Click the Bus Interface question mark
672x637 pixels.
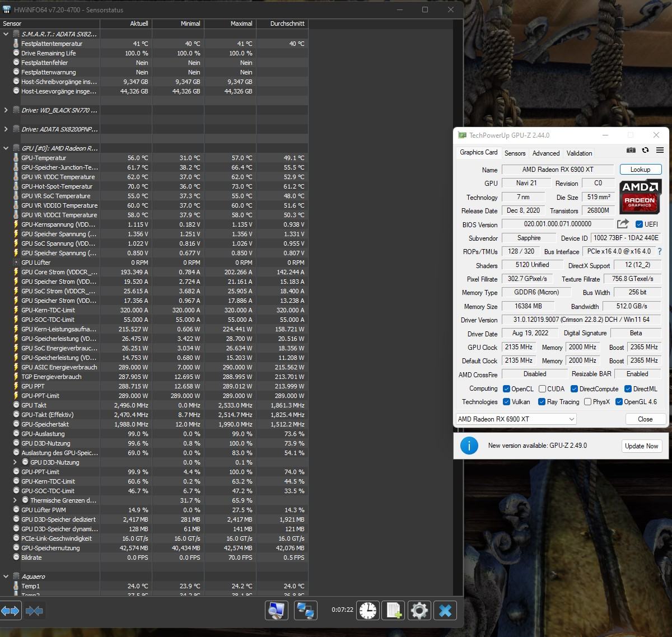point(659,251)
